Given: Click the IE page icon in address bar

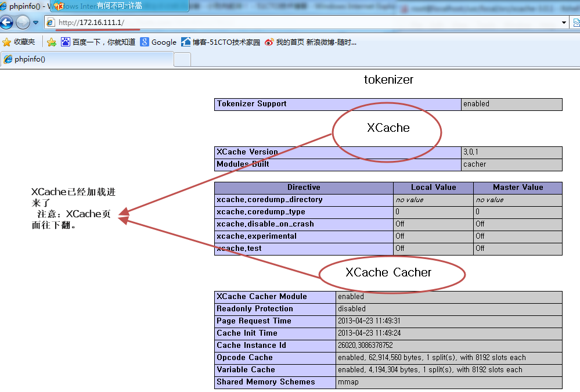Looking at the screenshot, I should coord(51,23).
